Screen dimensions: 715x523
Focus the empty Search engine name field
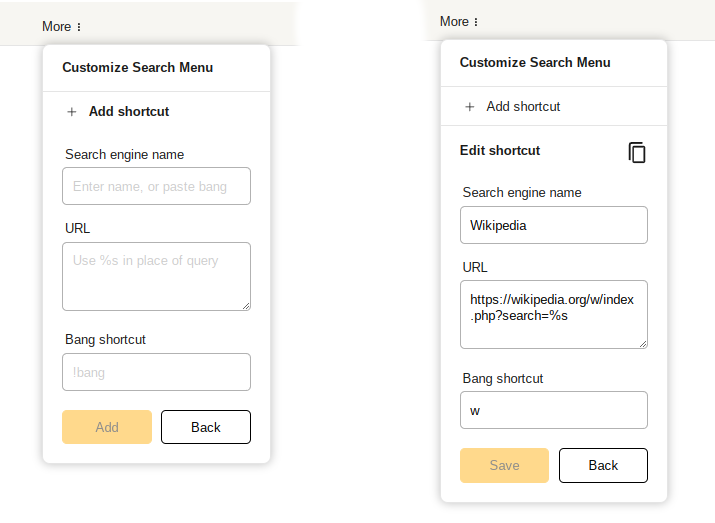[156, 186]
